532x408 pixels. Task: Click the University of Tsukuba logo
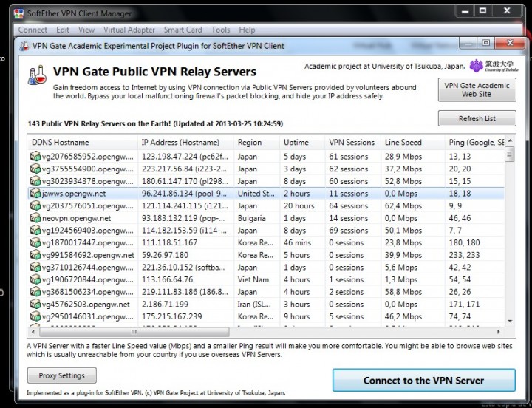[494, 66]
